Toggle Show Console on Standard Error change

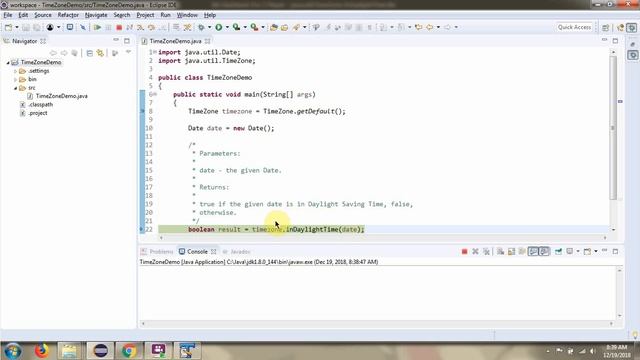[x=544, y=251]
